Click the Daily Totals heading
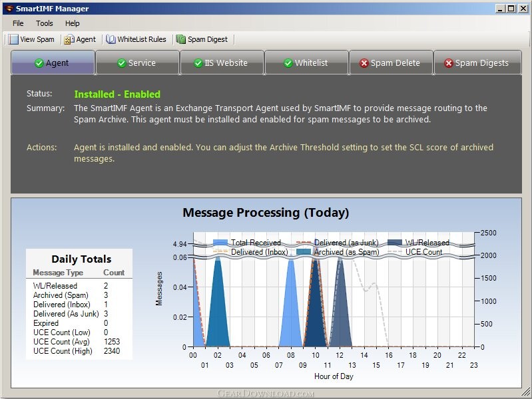This screenshot has height=399, width=532. click(x=81, y=259)
